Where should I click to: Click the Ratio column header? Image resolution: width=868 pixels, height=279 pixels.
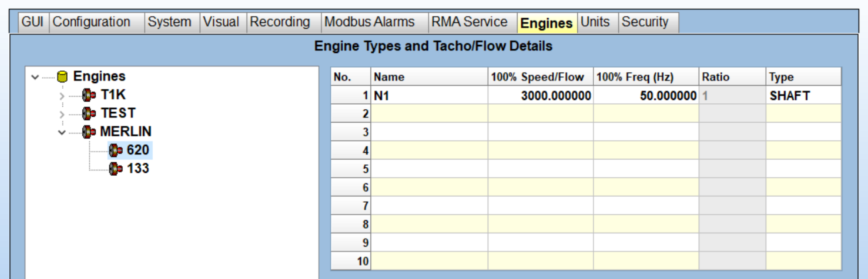[732, 77]
